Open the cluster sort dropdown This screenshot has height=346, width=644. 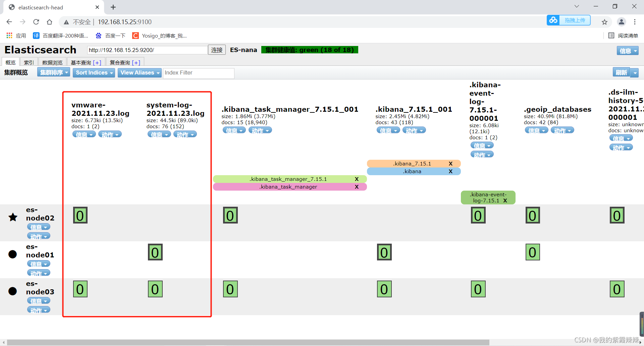54,72
